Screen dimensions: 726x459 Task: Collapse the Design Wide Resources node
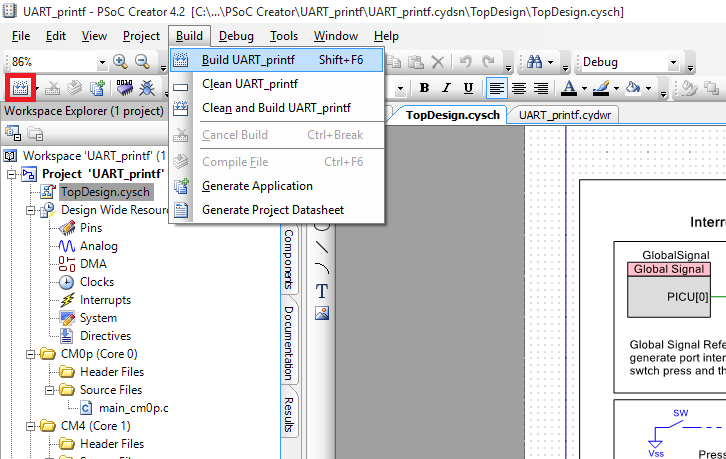[31, 211]
